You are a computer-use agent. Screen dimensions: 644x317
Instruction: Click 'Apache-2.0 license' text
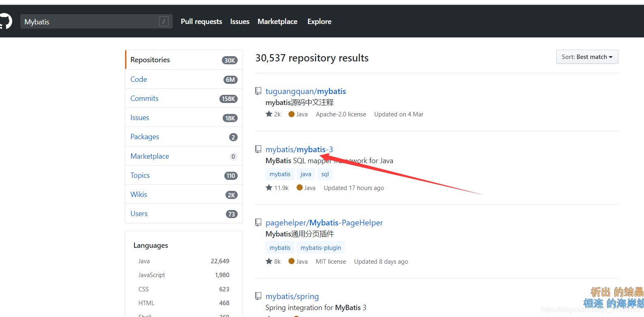(341, 114)
